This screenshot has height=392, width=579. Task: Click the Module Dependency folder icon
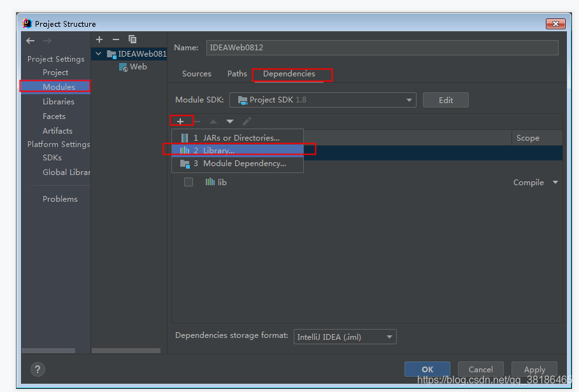point(185,164)
